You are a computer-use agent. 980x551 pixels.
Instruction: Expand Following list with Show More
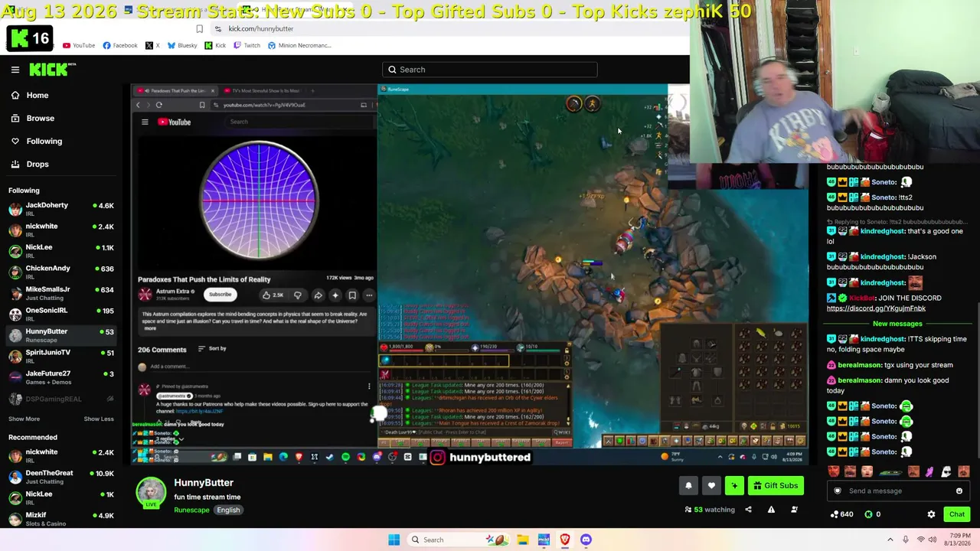(x=24, y=419)
